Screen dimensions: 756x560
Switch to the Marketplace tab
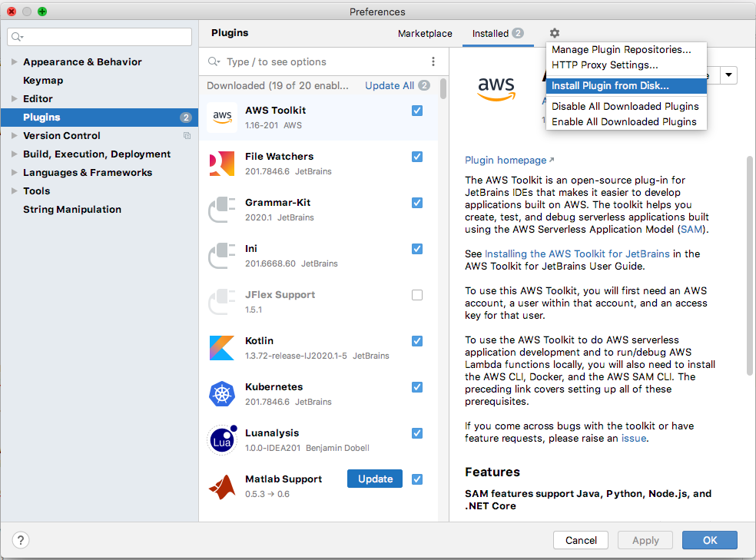tap(425, 34)
